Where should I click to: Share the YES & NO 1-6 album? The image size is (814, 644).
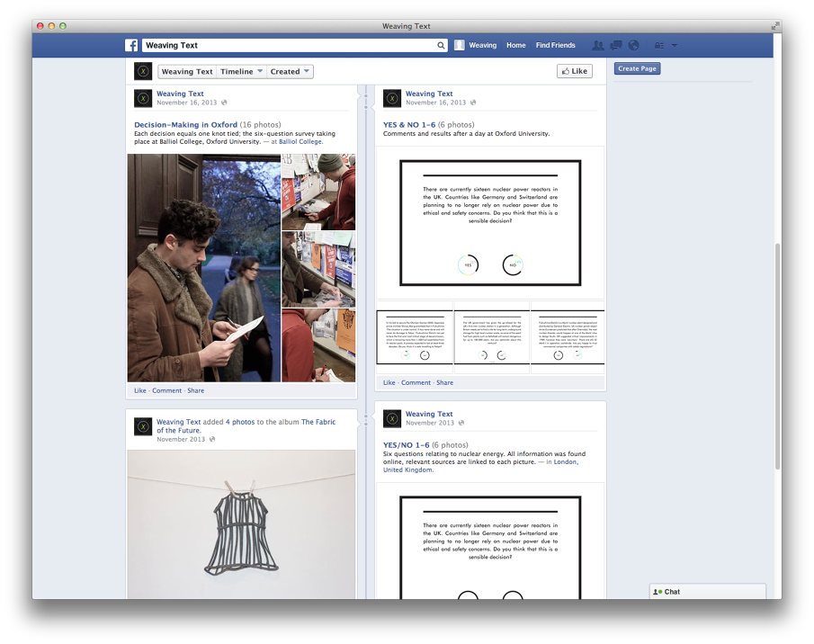pyautogui.click(x=444, y=382)
